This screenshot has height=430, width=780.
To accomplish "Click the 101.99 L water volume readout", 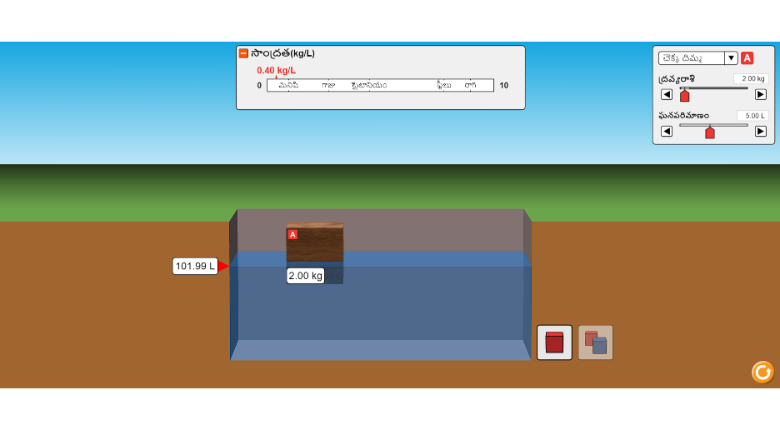I will coord(195,266).
